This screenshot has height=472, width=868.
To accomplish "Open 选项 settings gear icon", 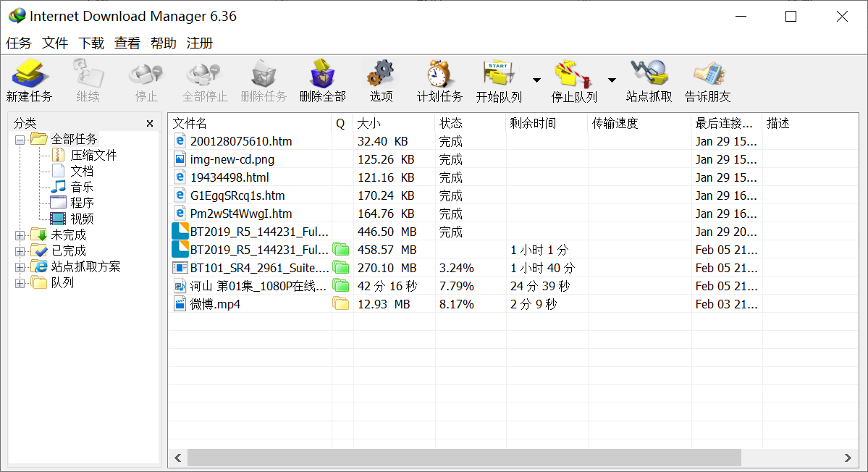I will point(381,74).
